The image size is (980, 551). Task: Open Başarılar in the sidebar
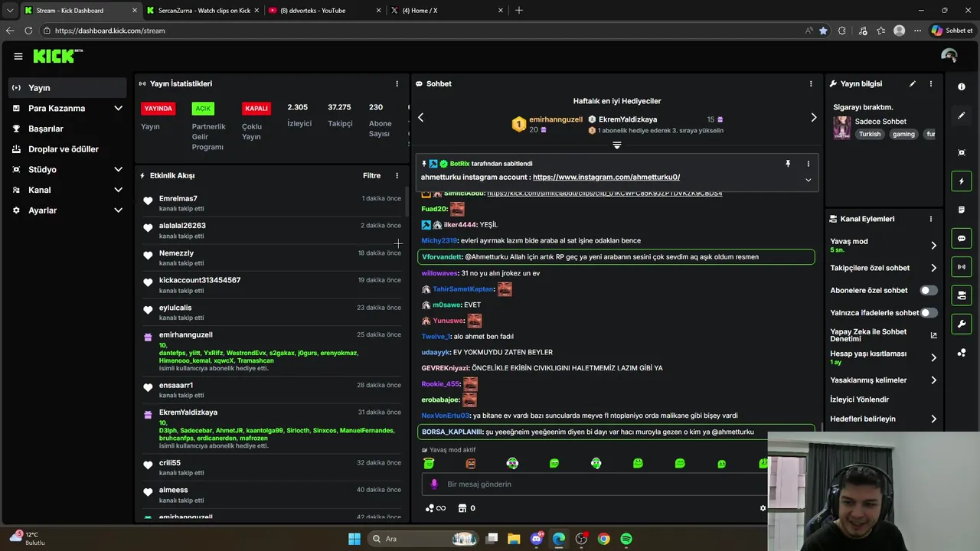(x=69, y=129)
